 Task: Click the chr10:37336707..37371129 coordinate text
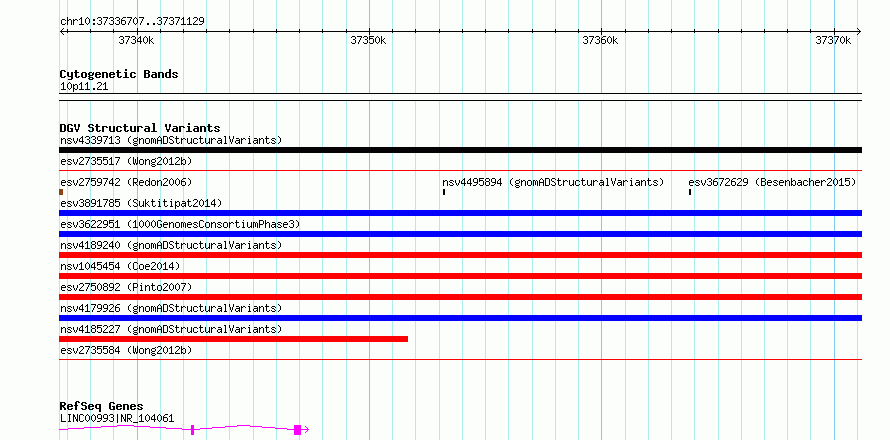coord(132,22)
